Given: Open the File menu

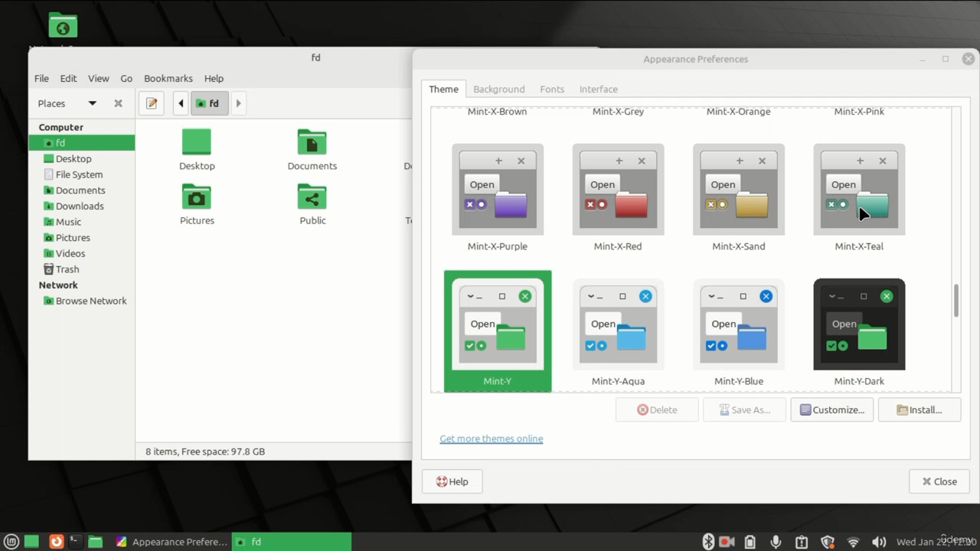Looking at the screenshot, I should pyautogui.click(x=41, y=78).
